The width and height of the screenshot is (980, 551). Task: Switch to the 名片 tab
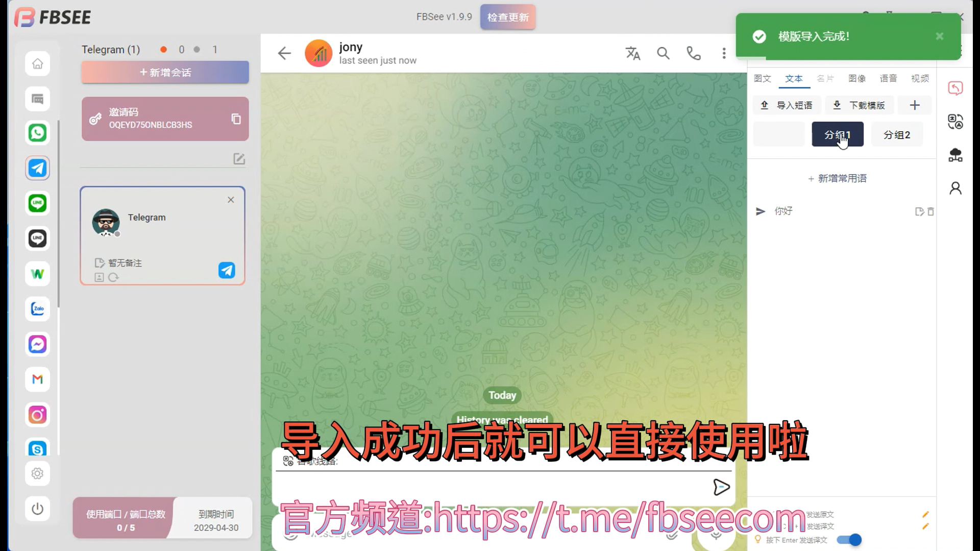(825, 79)
